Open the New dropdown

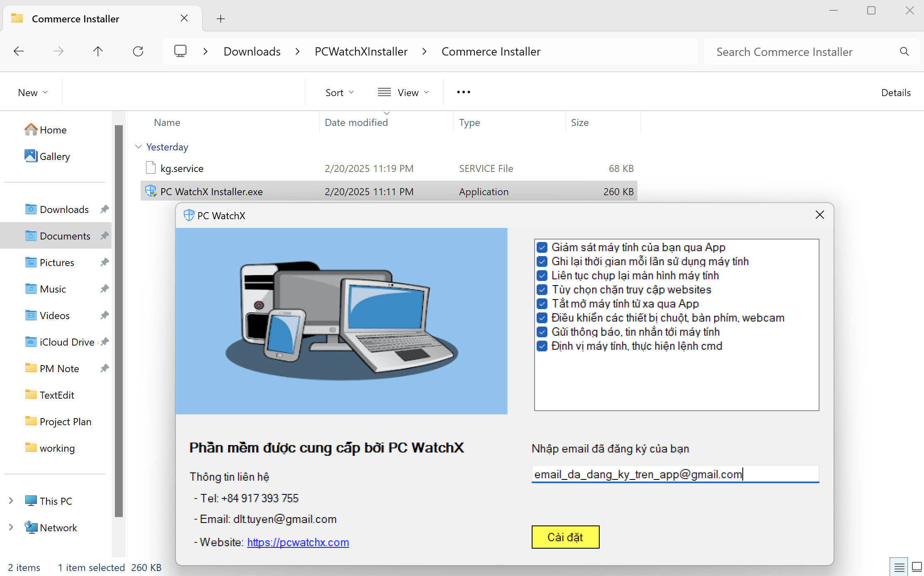click(x=33, y=92)
